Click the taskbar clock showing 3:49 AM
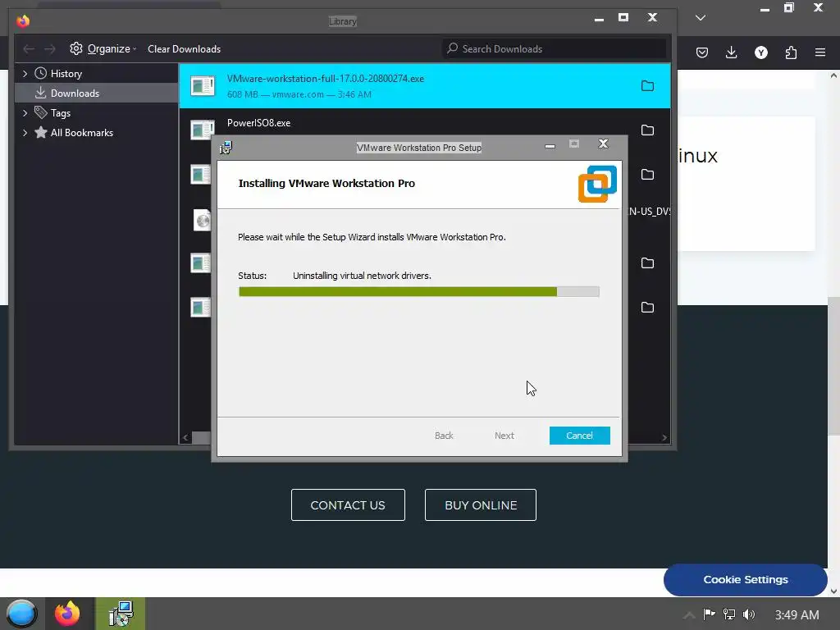The height and width of the screenshot is (630, 840). click(x=797, y=614)
